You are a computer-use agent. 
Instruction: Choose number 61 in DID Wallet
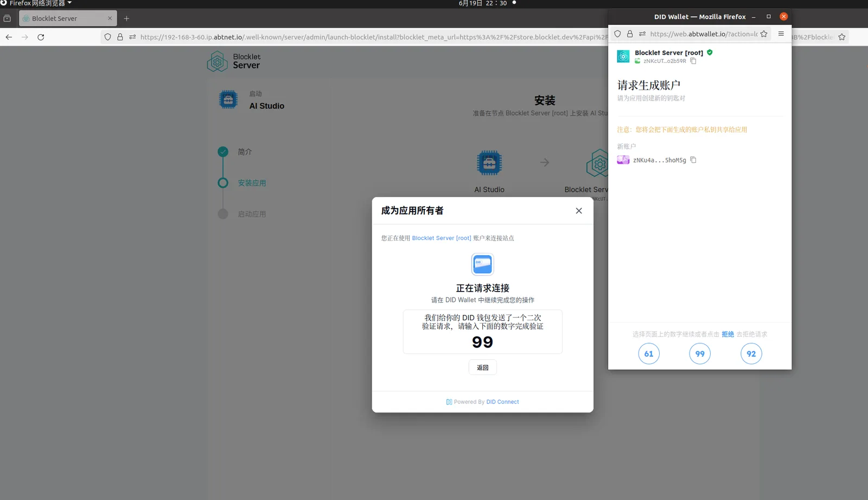649,354
